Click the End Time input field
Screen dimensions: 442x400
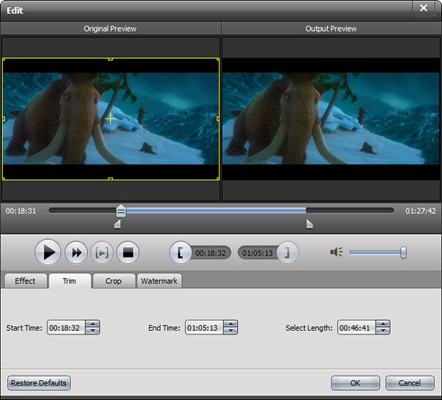pyautogui.click(x=204, y=328)
